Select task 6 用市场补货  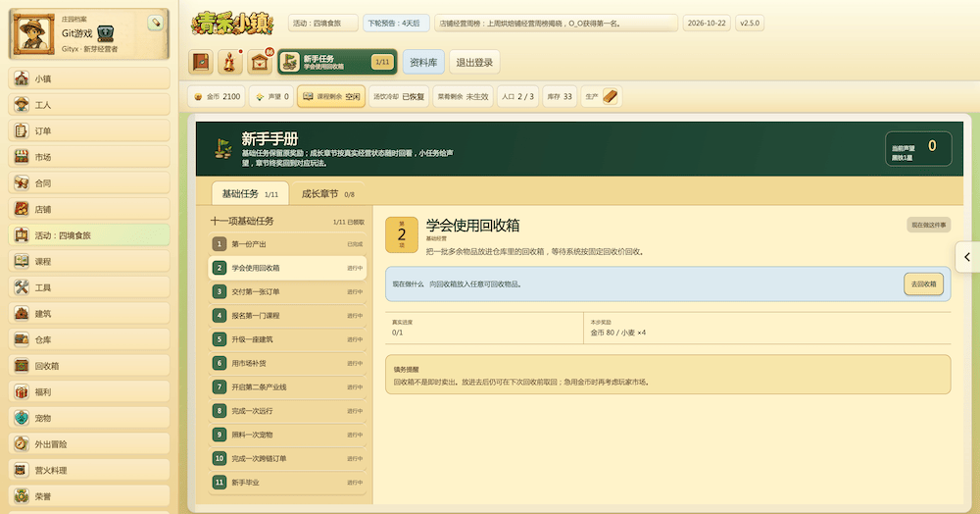[x=287, y=363]
